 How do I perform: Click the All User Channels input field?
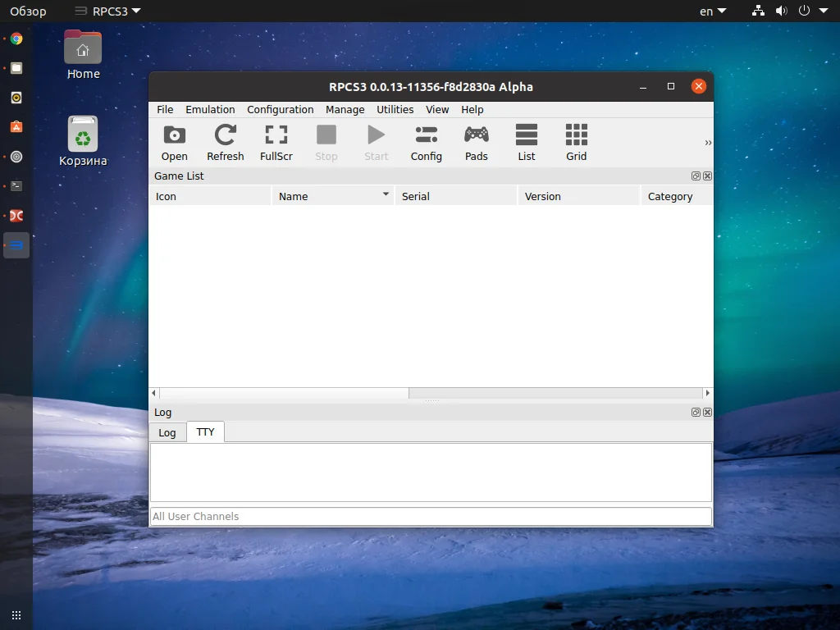(x=430, y=516)
